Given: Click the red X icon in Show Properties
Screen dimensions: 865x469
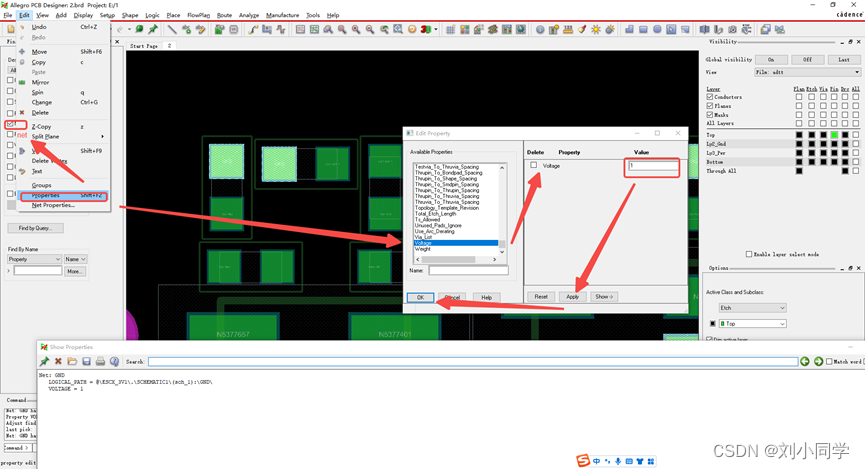Looking at the screenshot, I should 58,361.
